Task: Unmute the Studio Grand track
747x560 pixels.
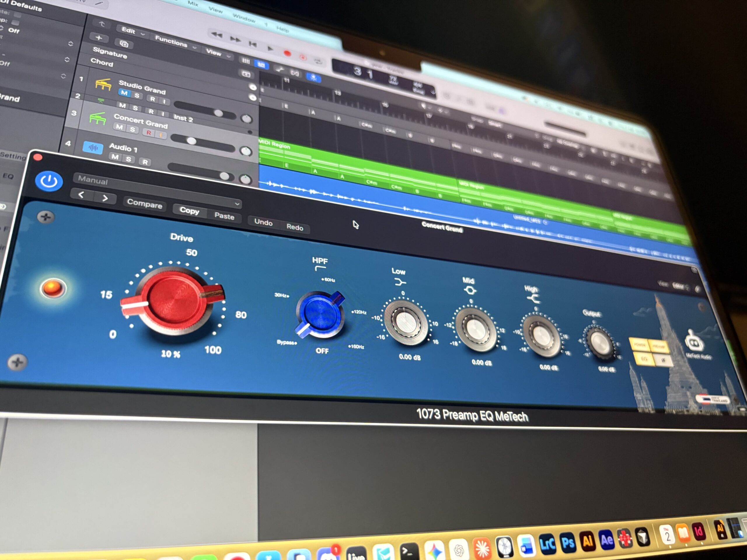Action: click(125, 92)
